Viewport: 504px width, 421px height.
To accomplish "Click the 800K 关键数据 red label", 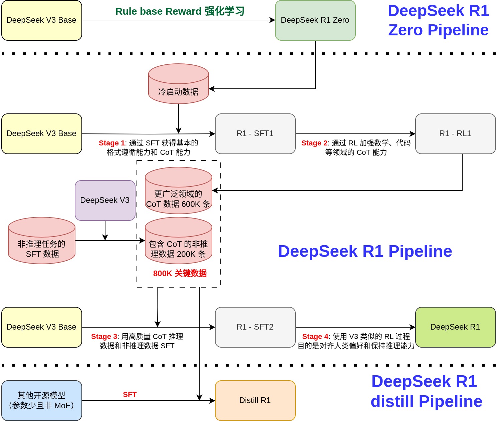I will [180, 274].
